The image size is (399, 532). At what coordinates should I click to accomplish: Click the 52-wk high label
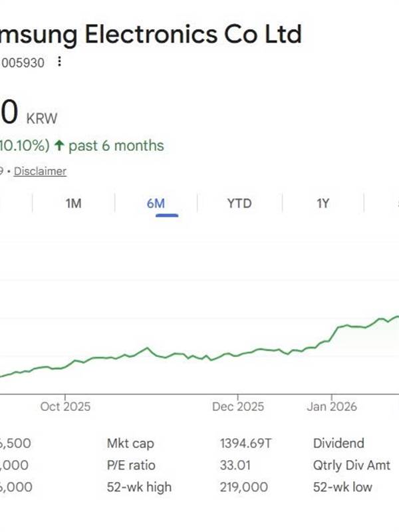(x=139, y=487)
